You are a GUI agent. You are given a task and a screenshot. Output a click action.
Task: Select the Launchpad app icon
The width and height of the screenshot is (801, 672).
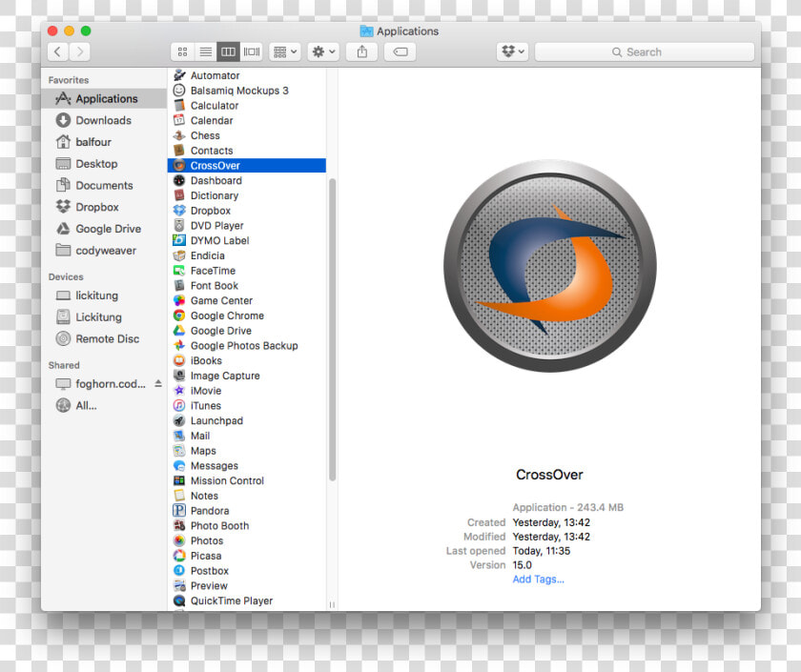pos(179,420)
